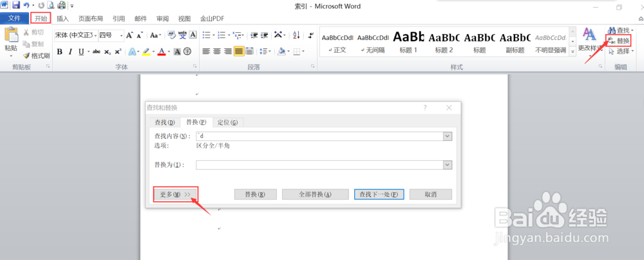The image size is (644, 260).
Task: Click the Paste (粘贴) clipboard icon
Action: click(x=11, y=35)
